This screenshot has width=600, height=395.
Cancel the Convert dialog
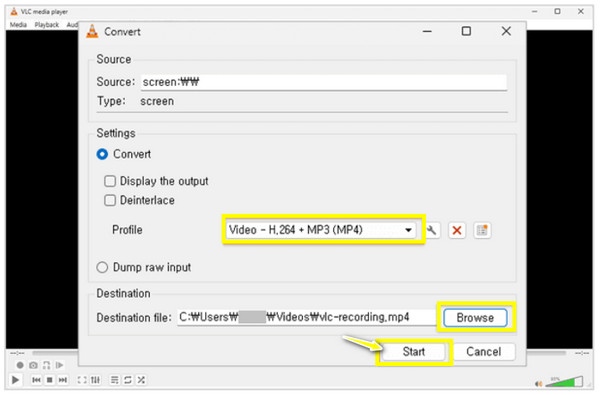click(x=484, y=351)
